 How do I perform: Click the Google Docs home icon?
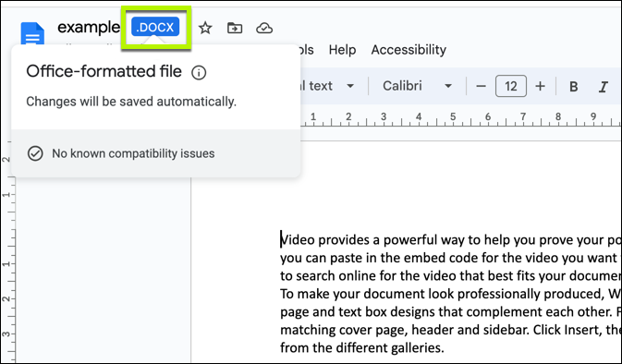pos(32,33)
